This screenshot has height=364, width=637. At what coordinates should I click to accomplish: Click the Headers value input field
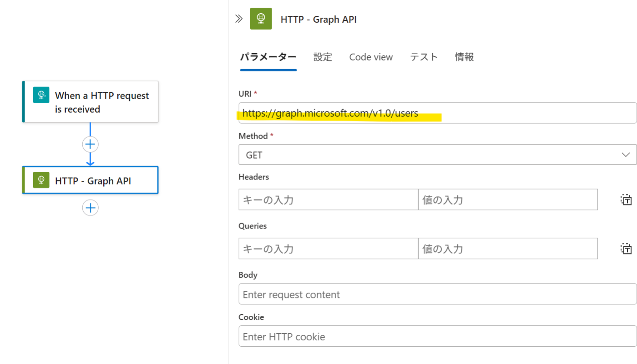508,199
